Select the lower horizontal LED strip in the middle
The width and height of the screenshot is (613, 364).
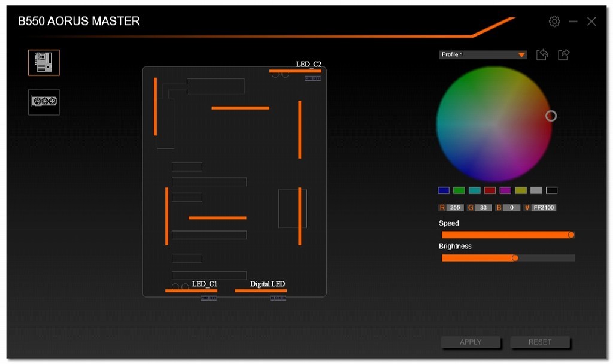click(x=217, y=218)
